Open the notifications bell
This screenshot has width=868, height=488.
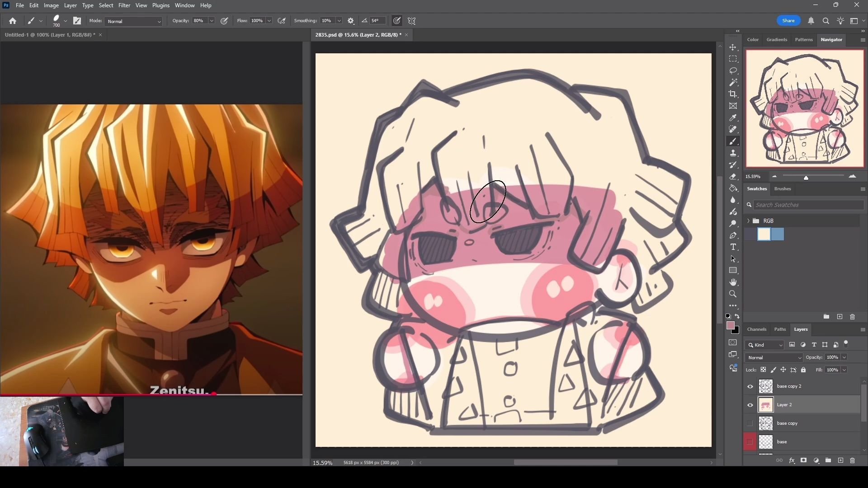pyautogui.click(x=811, y=21)
